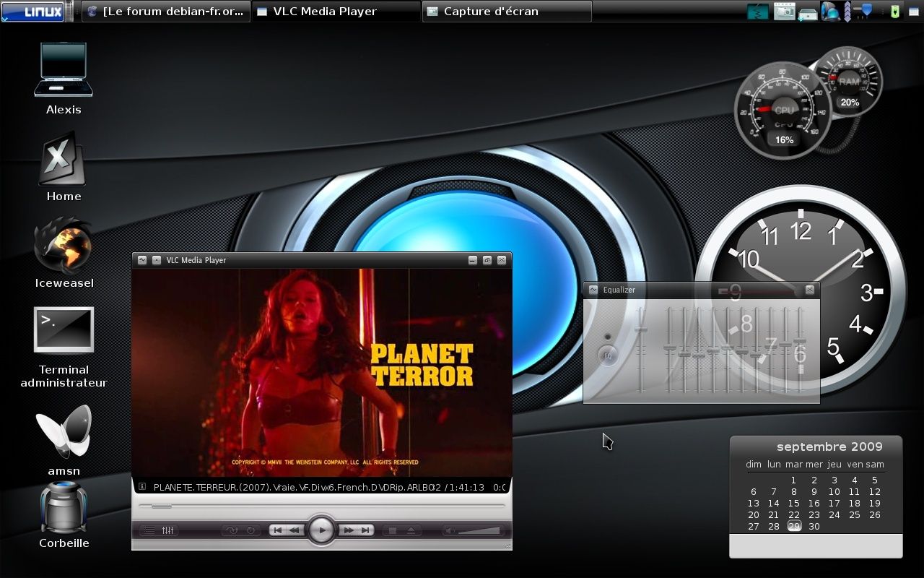Open Terminal administrateur desktop icon
The image size is (924, 578).
64,348
